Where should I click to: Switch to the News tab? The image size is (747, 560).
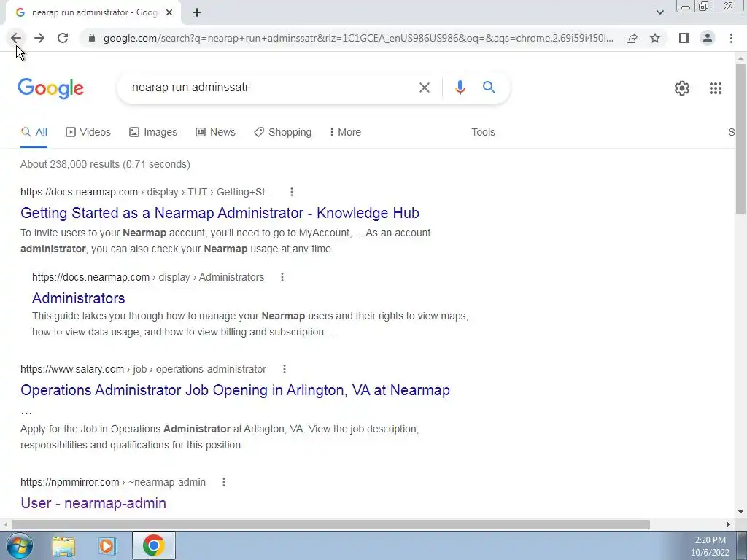pyautogui.click(x=215, y=133)
